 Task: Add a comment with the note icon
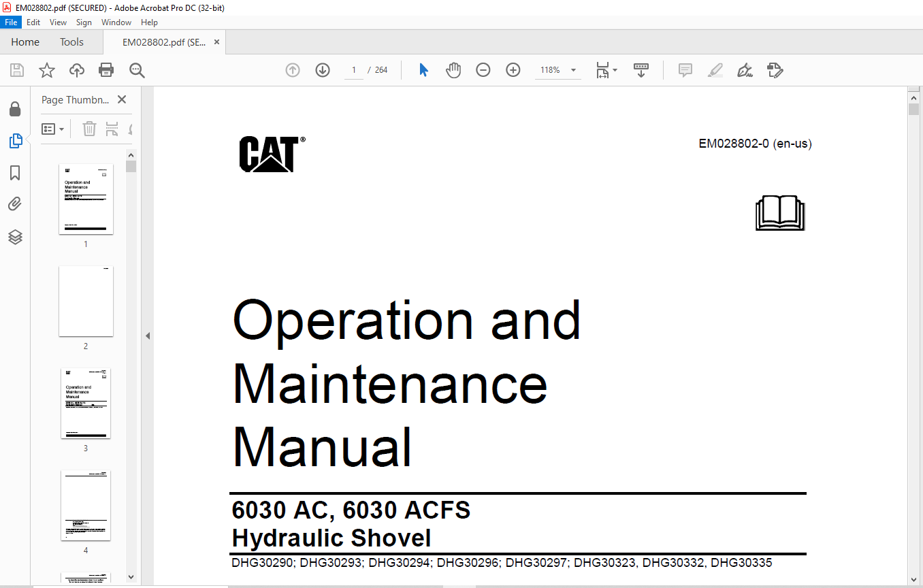(x=685, y=70)
